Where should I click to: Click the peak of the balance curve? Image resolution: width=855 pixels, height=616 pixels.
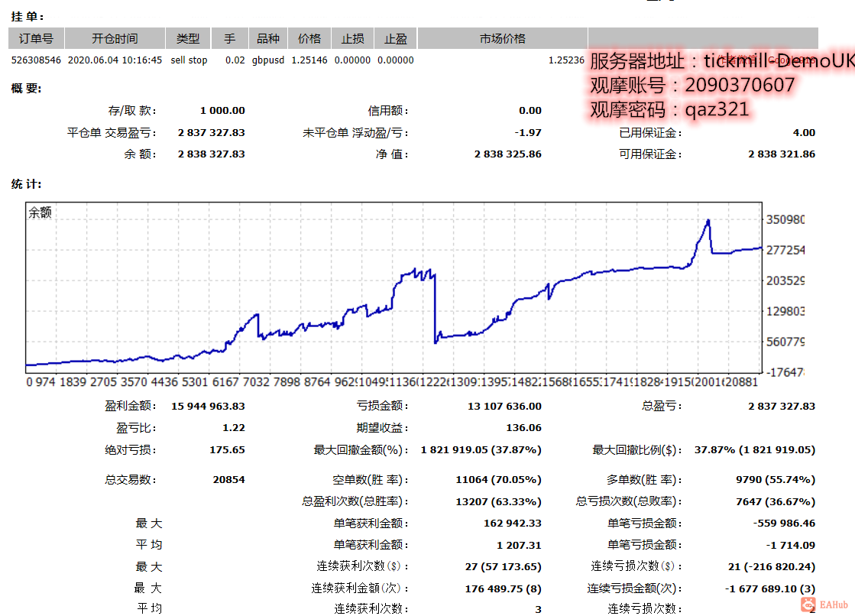click(x=708, y=220)
